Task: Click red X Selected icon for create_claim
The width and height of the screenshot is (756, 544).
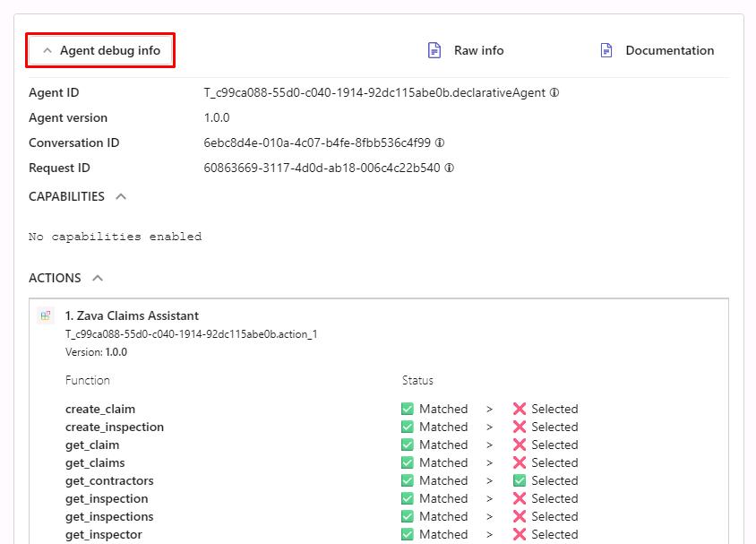Action: 520,409
